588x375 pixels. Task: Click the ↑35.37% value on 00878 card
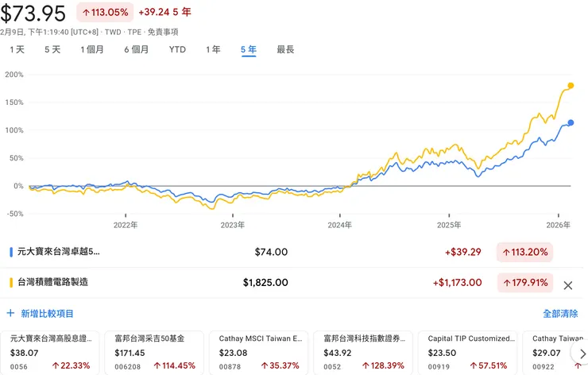point(280,365)
